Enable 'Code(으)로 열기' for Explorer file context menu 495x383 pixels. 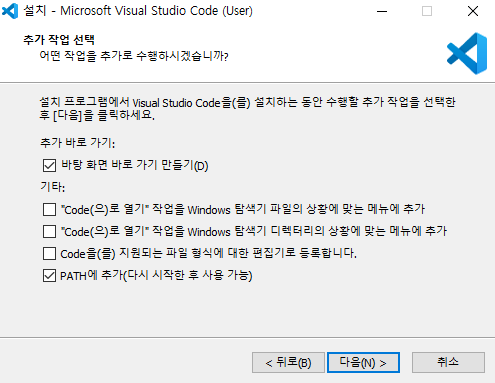(x=49, y=210)
